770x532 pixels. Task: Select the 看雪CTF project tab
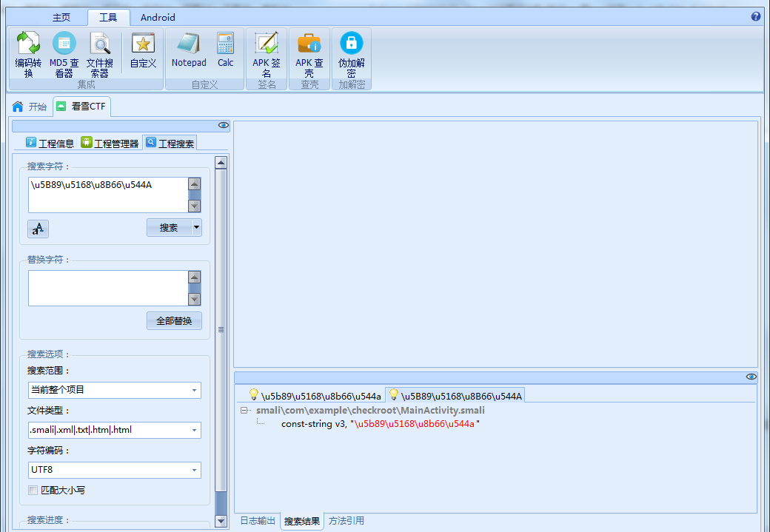(x=81, y=107)
